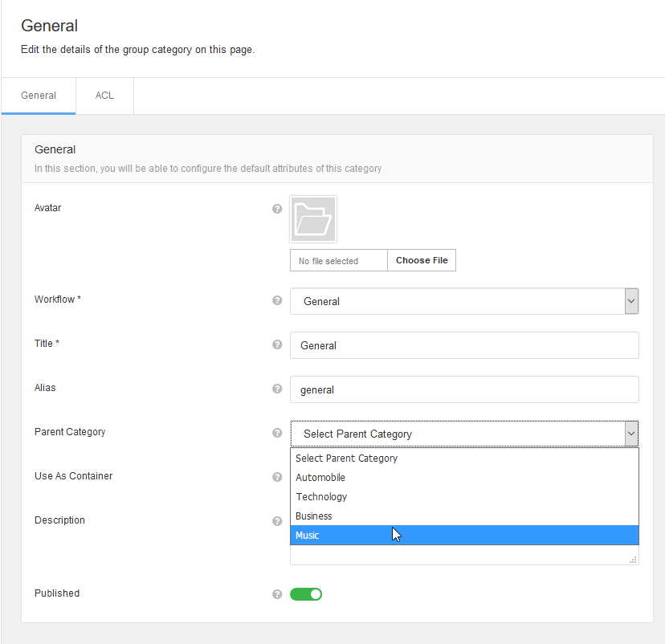The image size is (665, 644).
Task: Open the General tab
Action: (x=39, y=96)
